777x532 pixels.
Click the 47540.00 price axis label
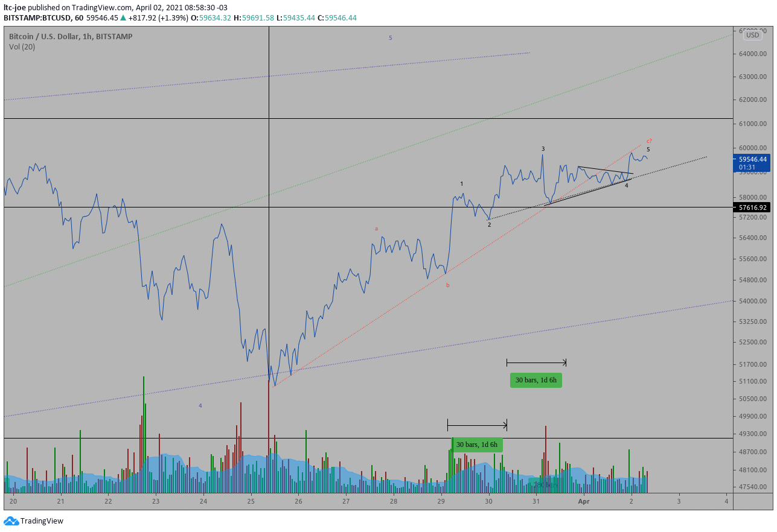coord(752,487)
